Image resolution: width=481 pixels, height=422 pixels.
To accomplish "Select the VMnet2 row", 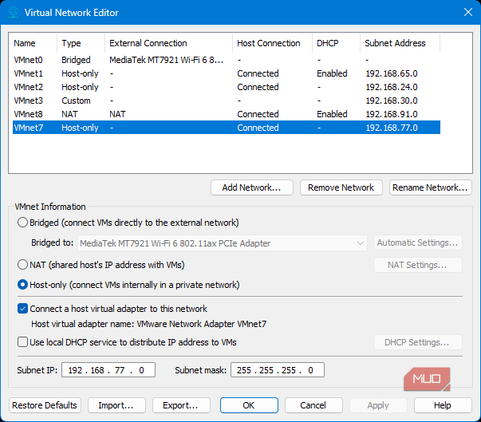I will pyautogui.click(x=226, y=87).
